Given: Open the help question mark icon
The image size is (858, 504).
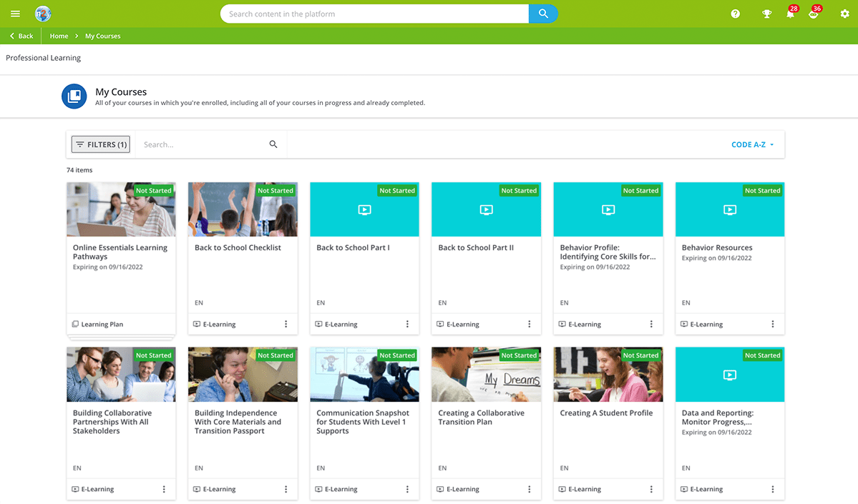Looking at the screenshot, I should tap(736, 14).
